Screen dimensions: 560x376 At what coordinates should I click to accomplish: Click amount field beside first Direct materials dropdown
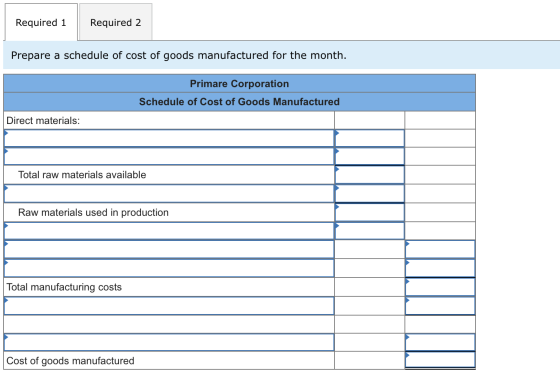click(x=370, y=138)
